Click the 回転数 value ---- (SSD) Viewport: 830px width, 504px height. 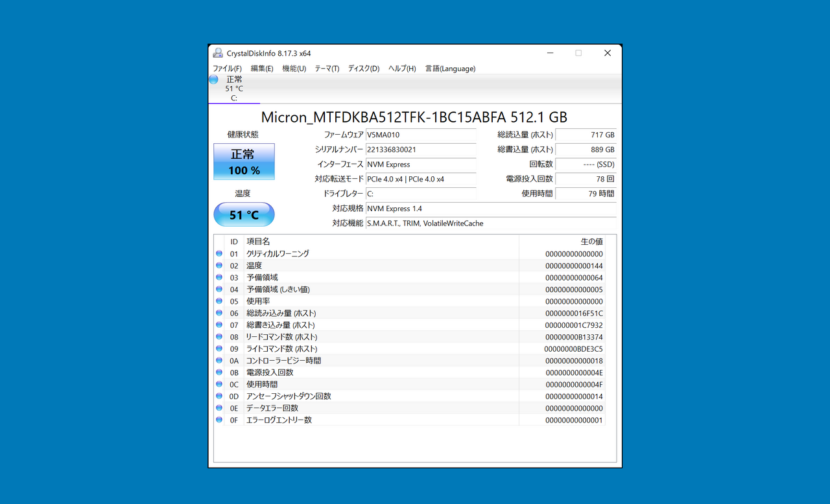click(x=586, y=165)
